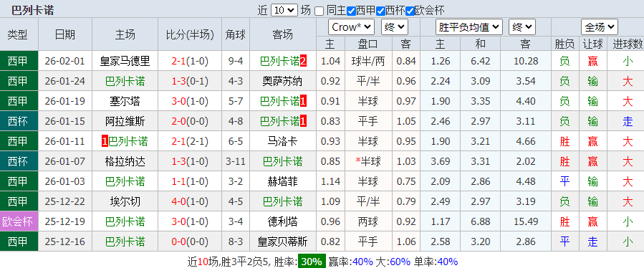The height and width of the screenshot is (268, 644).
Task: Click the 欧会杯 type cell on 25-12-19
Action: [x=19, y=221]
